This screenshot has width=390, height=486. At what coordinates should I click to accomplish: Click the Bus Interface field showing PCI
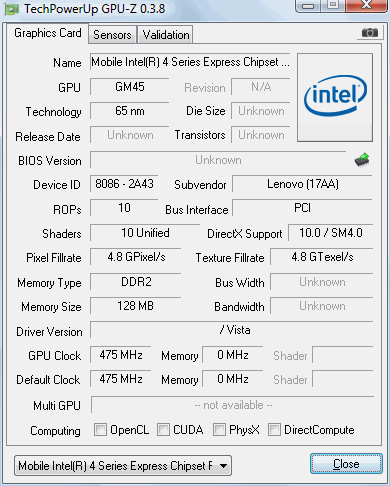[x=302, y=208]
